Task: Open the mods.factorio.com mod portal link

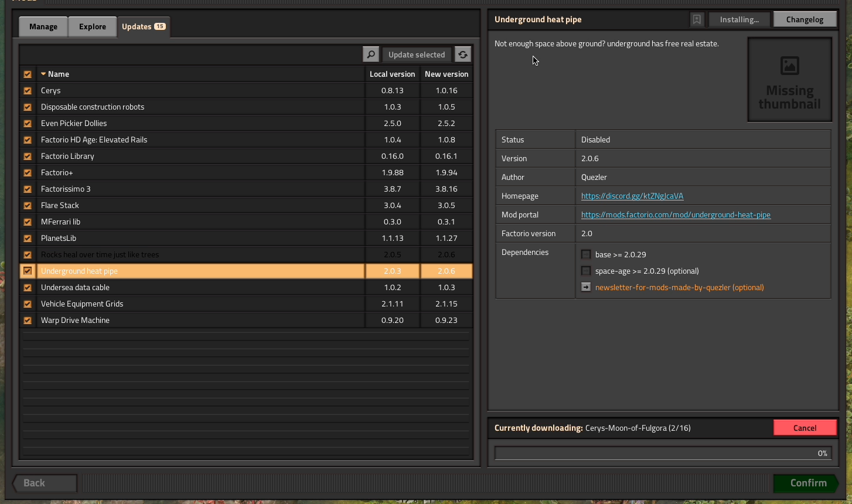Action: click(x=676, y=214)
